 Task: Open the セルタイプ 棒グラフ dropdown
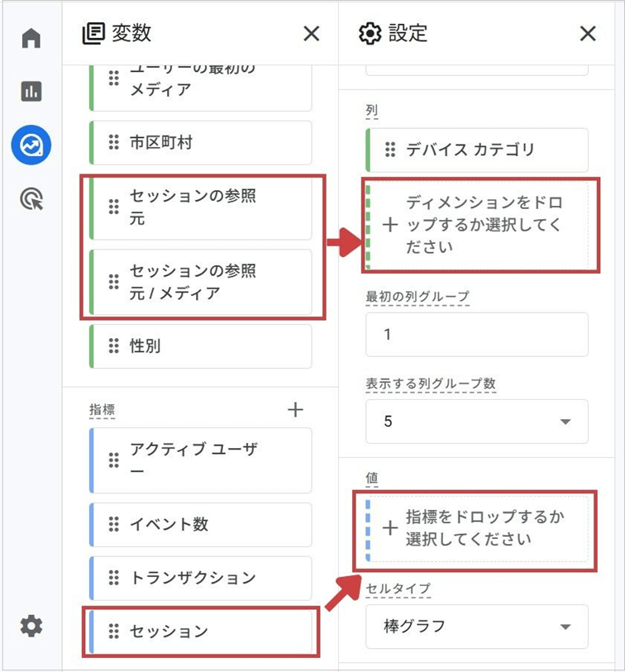tap(477, 627)
